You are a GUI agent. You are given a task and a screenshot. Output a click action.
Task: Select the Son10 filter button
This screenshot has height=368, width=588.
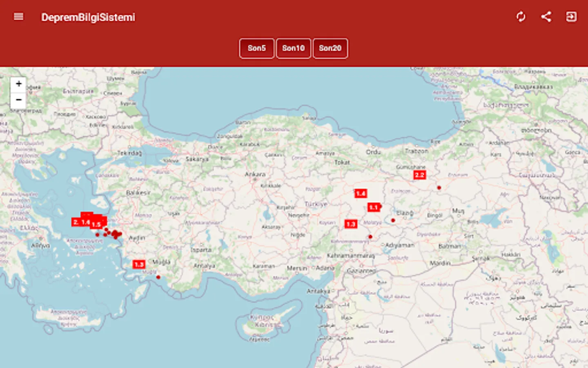tap(294, 48)
